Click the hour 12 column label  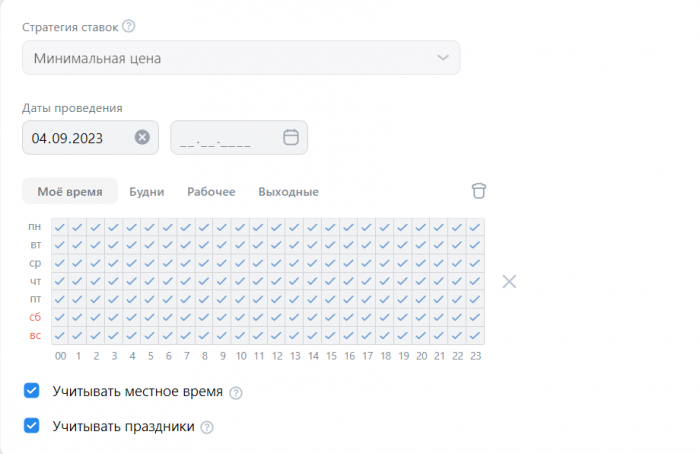[277, 355]
